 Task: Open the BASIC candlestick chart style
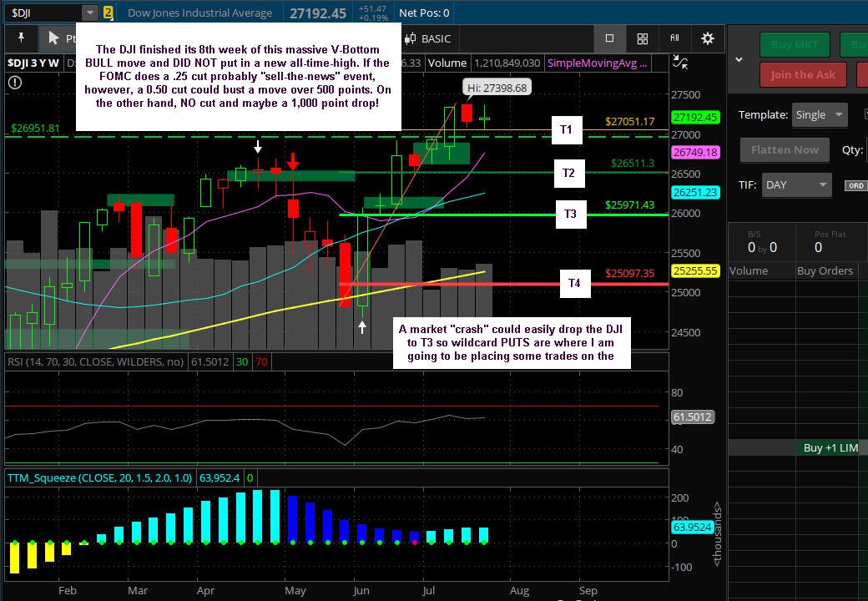coord(426,38)
